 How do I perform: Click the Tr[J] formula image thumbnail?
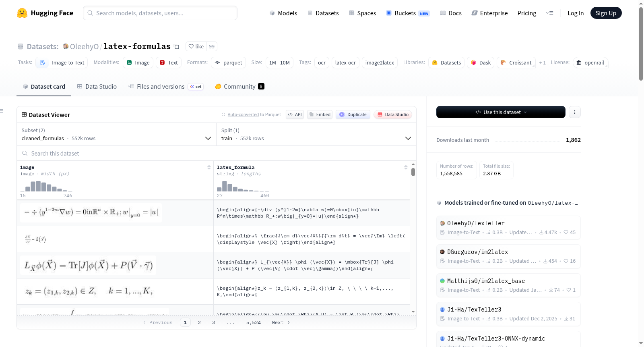tap(89, 265)
